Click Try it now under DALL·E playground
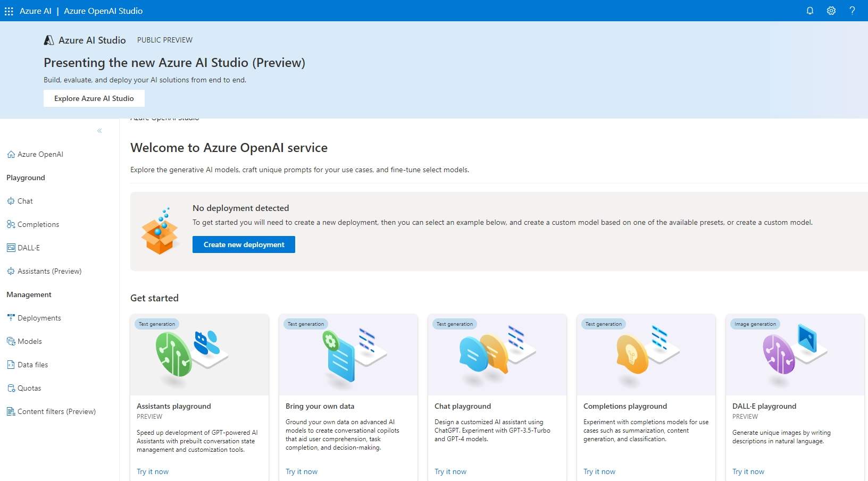The width and height of the screenshot is (868, 481). coord(748,471)
